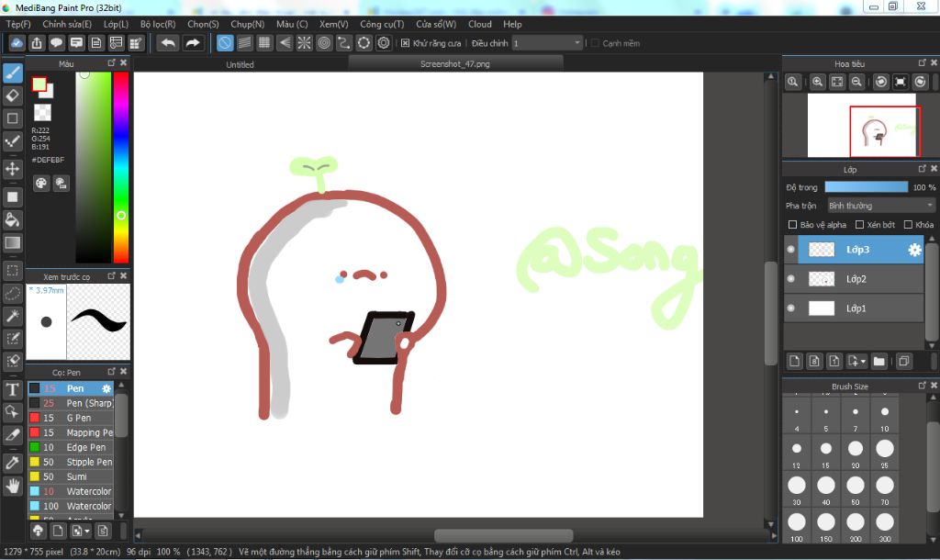The image size is (940, 560).
Task: Pick the Hand pan tool
Action: tap(13, 487)
